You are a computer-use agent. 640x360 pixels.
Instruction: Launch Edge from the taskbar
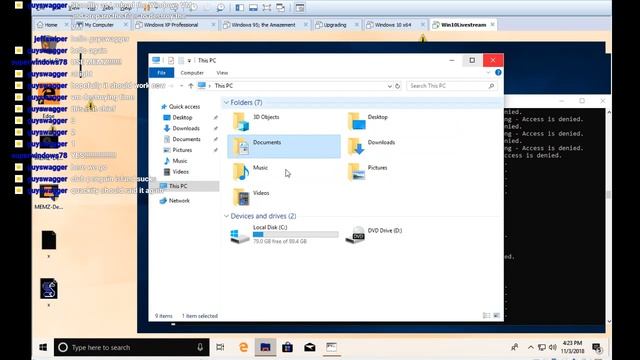click(244, 347)
